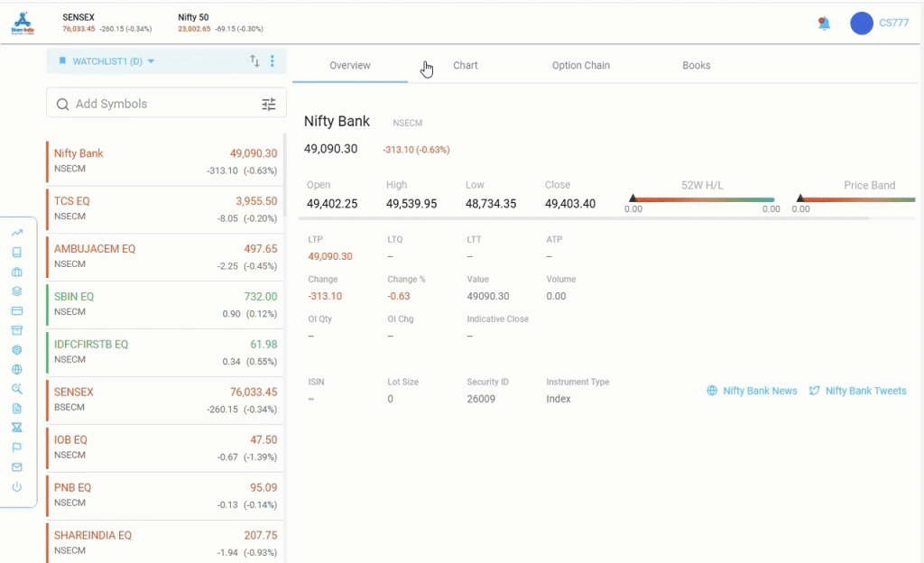924x563 pixels.
Task: Open the envelope mail icon in sidebar
Action: click(x=16, y=467)
